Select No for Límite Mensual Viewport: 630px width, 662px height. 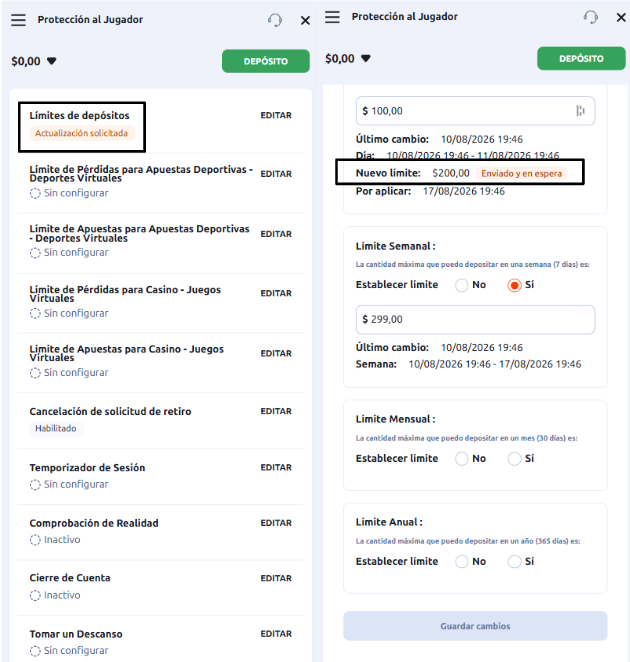(462, 459)
